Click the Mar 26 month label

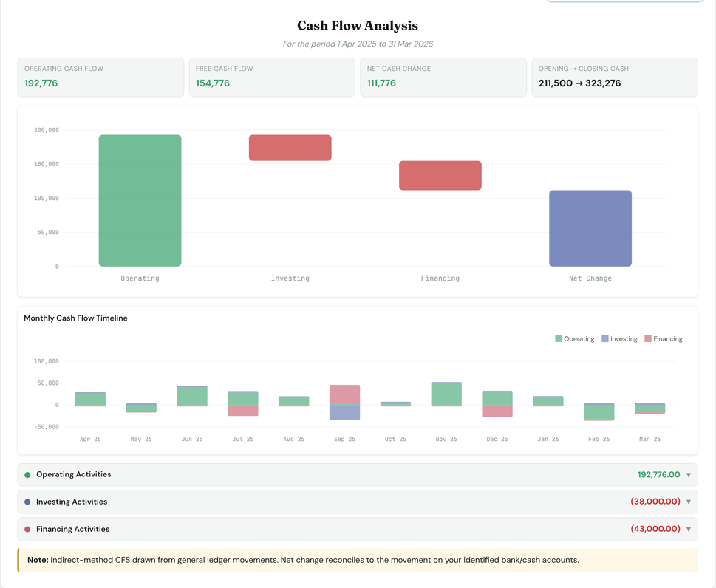pos(649,439)
